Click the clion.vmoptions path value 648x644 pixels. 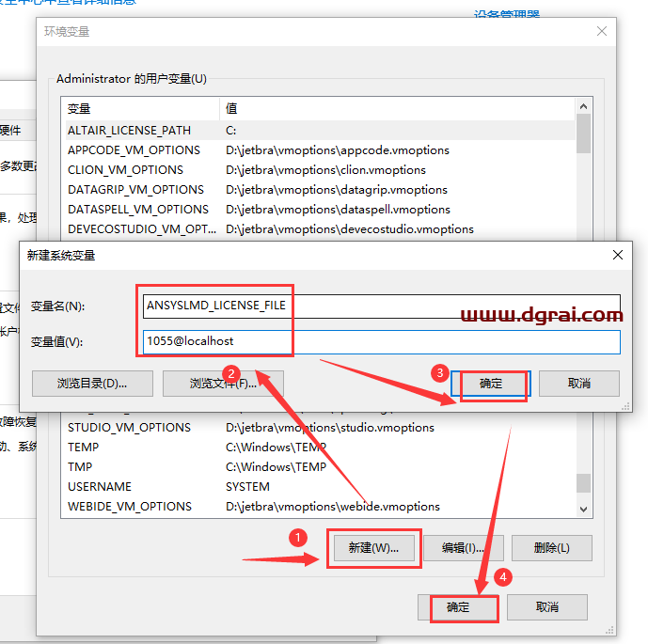pyautogui.click(x=325, y=170)
